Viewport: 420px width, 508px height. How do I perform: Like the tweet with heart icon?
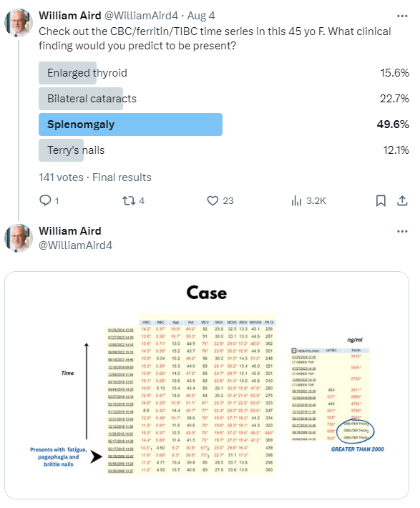[x=213, y=200]
